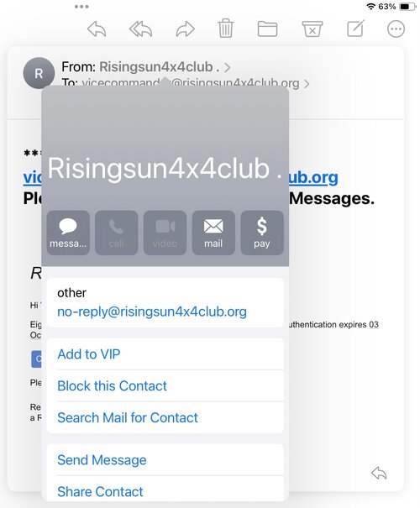Tap the Reply arrow in the top toolbar
This screenshot has height=508, width=420.
97,29
